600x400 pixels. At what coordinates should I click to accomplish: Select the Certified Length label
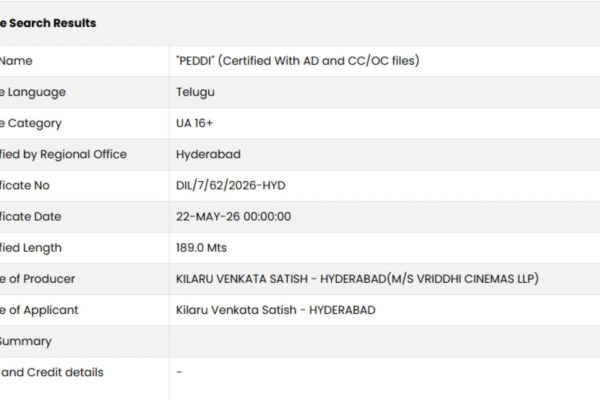coord(31,248)
